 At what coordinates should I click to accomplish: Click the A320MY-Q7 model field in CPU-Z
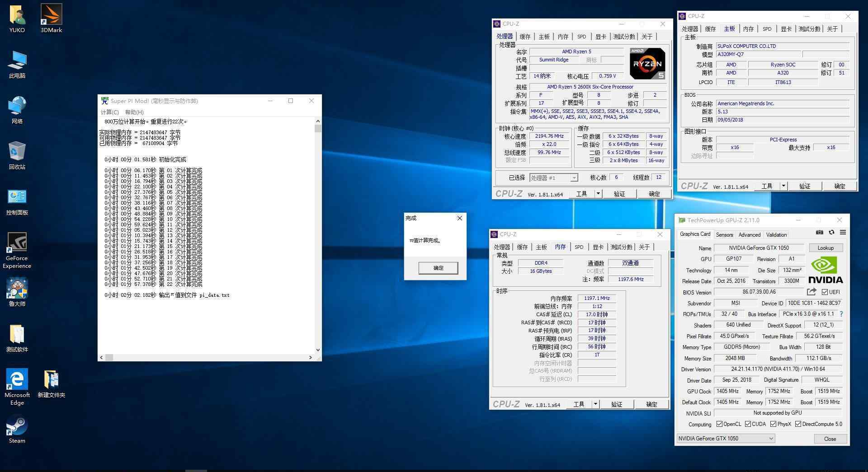coord(759,54)
